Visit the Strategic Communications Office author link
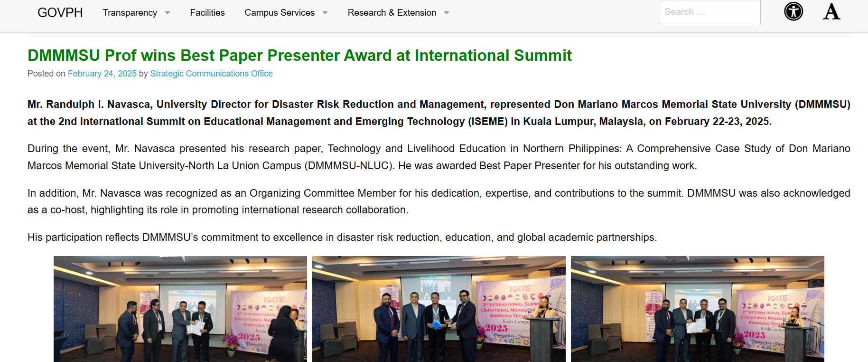868x362 pixels. 212,74
